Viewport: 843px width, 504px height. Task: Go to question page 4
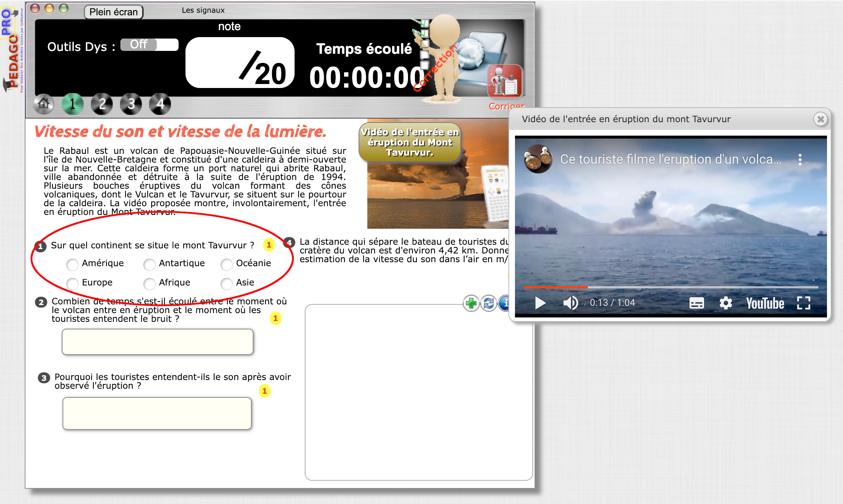point(160,104)
